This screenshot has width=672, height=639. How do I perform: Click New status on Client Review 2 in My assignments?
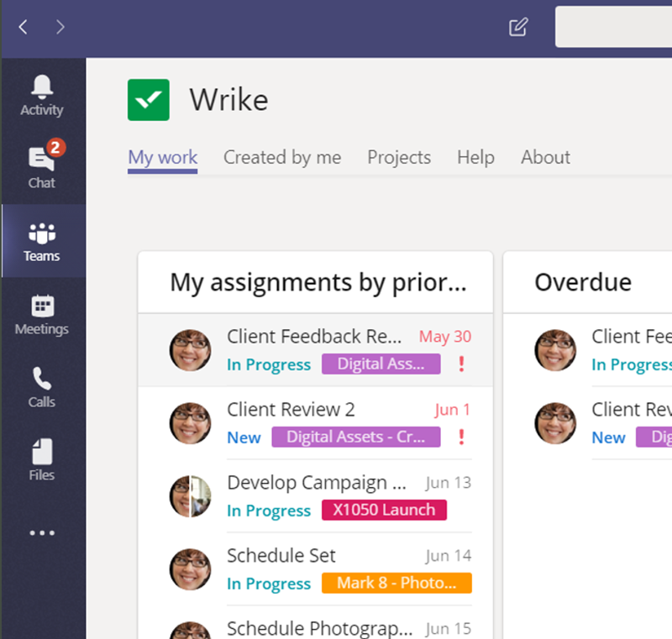click(244, 437)
